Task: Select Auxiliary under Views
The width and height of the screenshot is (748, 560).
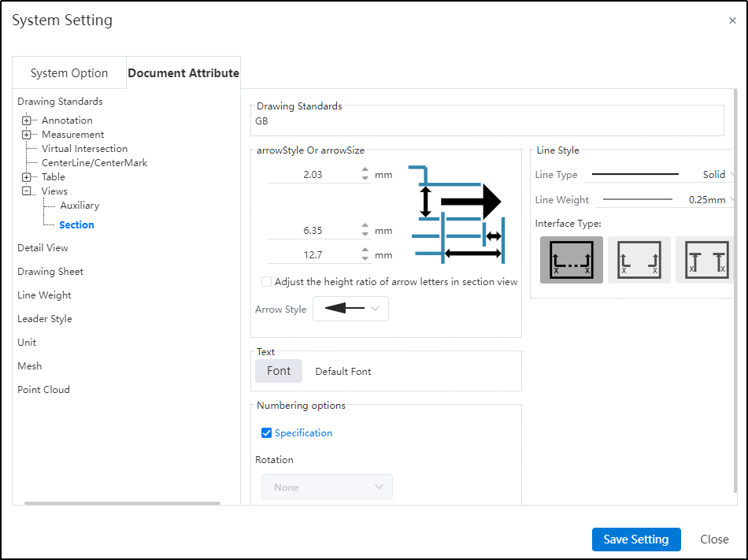Action: pos(80,206)
